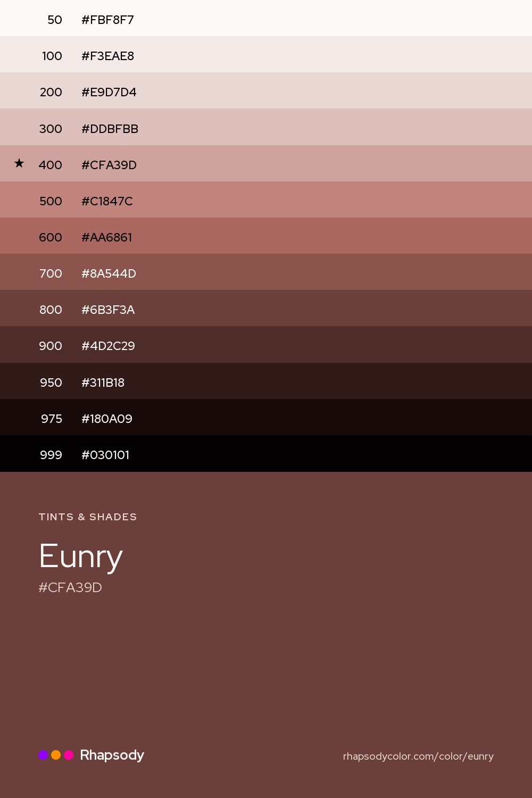This screenshot has height=798, width=532.
Task: Click the shade label 200
Action: (51, 92)
